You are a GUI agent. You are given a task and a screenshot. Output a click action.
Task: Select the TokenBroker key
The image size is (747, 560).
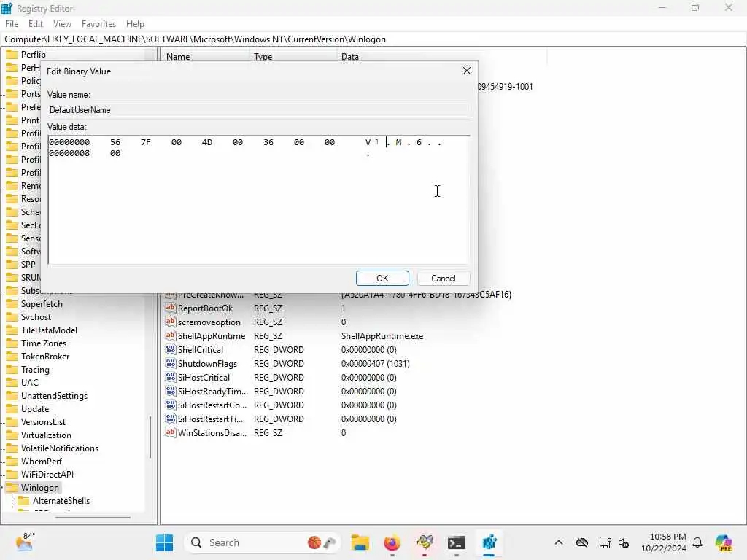(45, 356)
